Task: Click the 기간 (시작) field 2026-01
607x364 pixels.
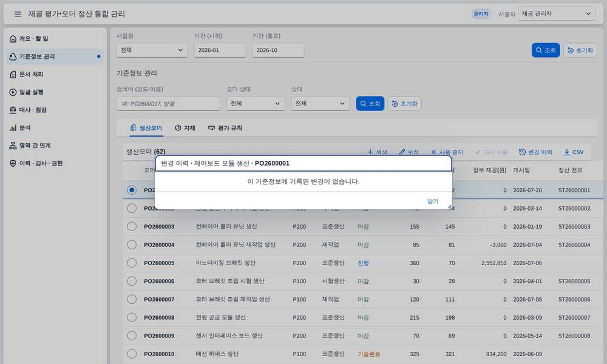Action: (220, 50)
